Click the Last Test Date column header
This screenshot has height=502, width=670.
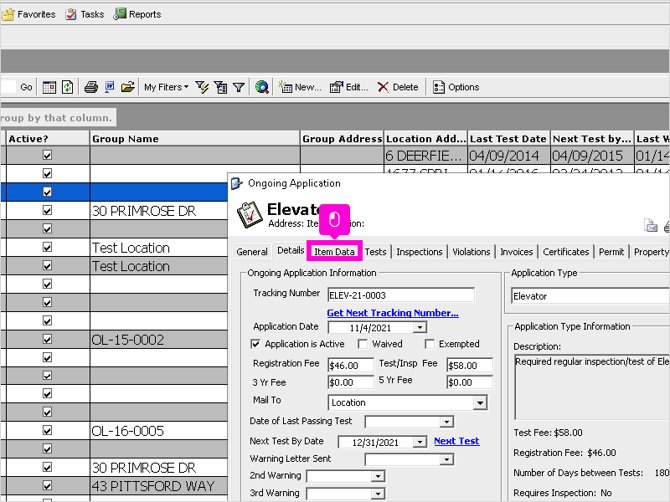tap(508, 139)
